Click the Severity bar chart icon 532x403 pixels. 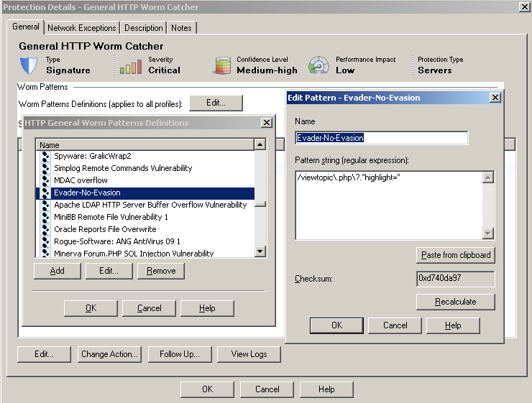coord(131,66)
